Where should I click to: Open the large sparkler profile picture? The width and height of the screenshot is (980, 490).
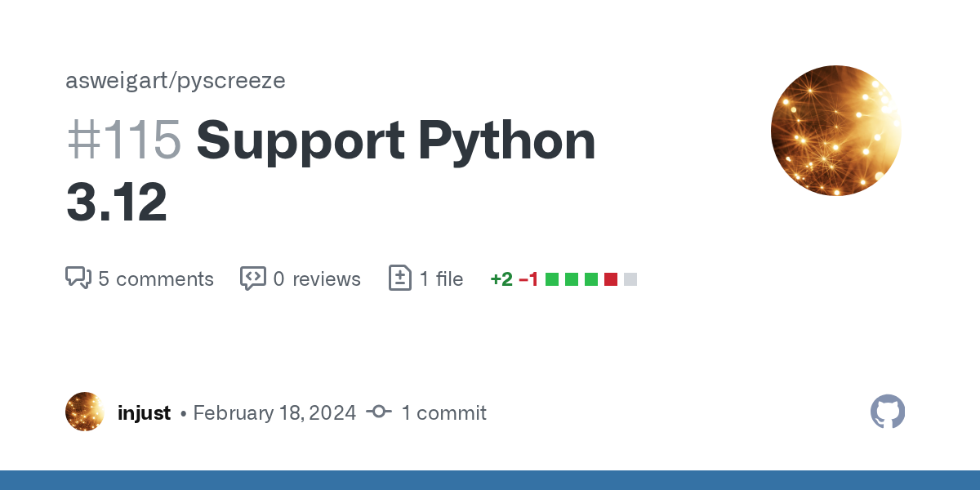click(836, 131)
